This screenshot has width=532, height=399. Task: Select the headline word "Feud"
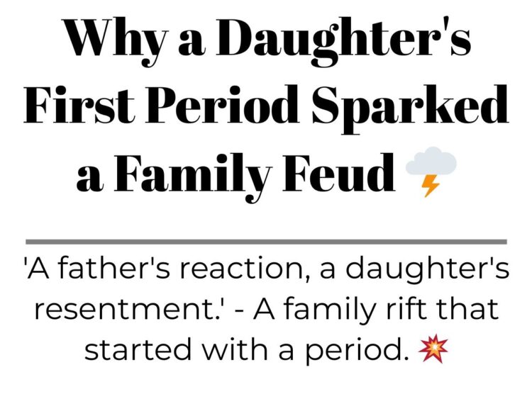pyautogui.click(x=340, y=174)
